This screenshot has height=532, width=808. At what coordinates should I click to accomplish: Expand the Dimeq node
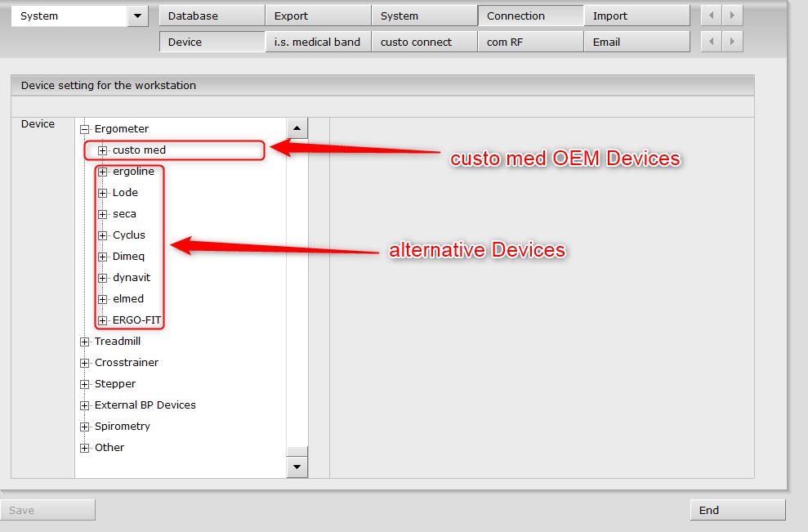(x=103, y=257)
